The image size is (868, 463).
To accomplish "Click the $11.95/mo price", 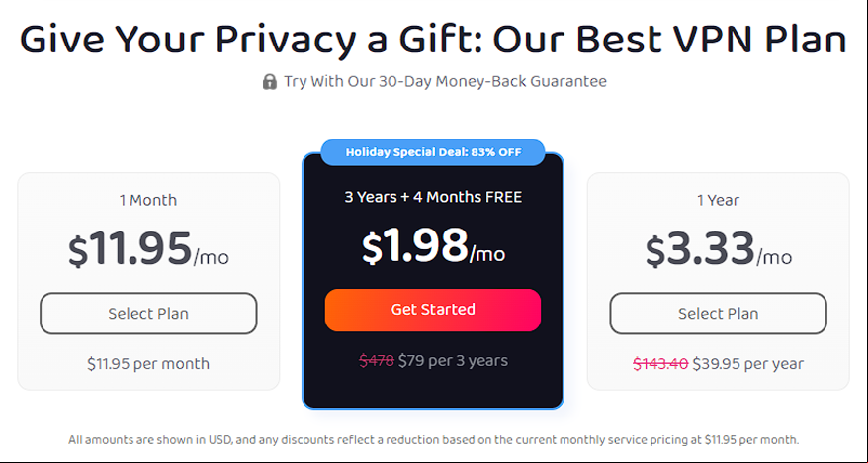I will click(148, 249).
